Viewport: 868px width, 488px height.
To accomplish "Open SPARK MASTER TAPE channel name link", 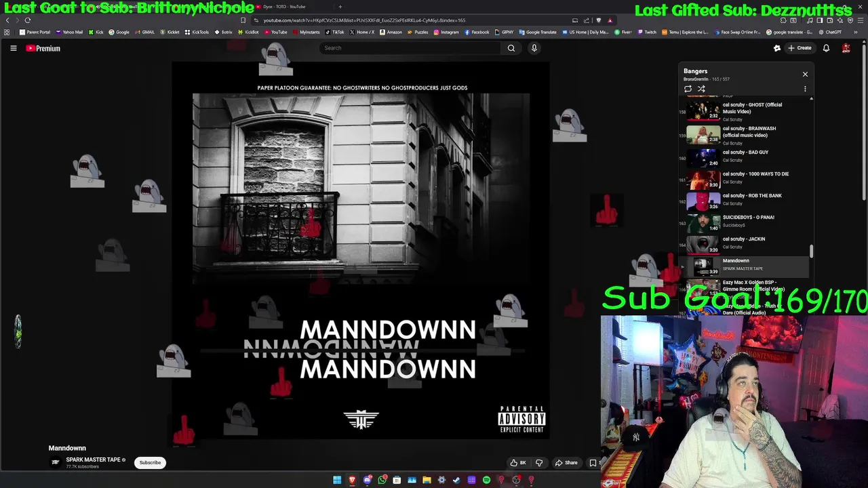I will (x=93, y=460).
